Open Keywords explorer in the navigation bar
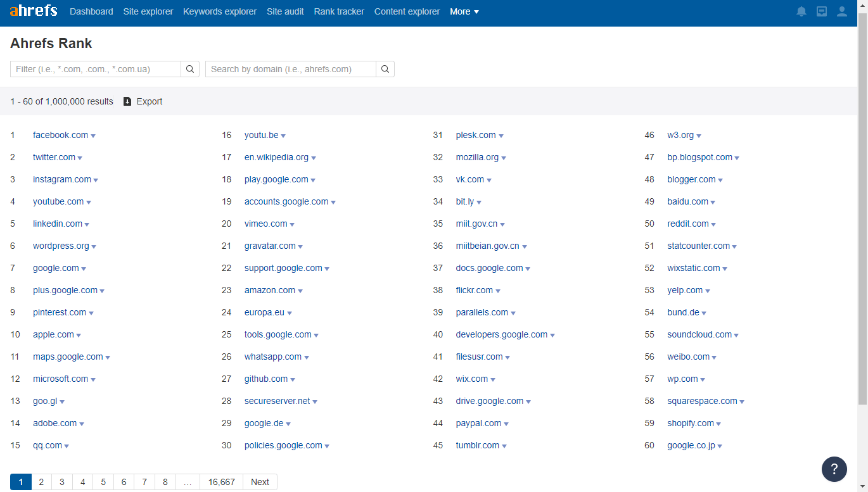 [x=220, y=11]
